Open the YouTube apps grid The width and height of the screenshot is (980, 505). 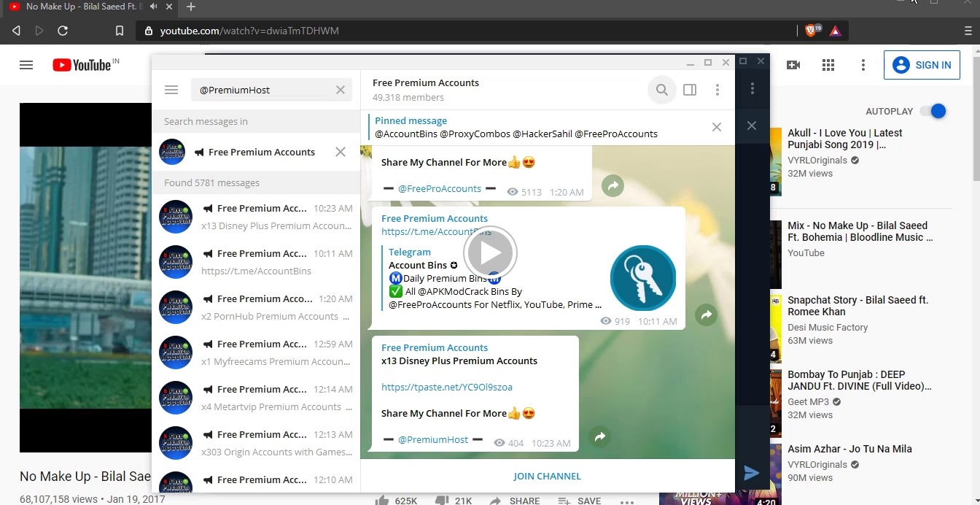pyautogui.click(x=828, y=65)
